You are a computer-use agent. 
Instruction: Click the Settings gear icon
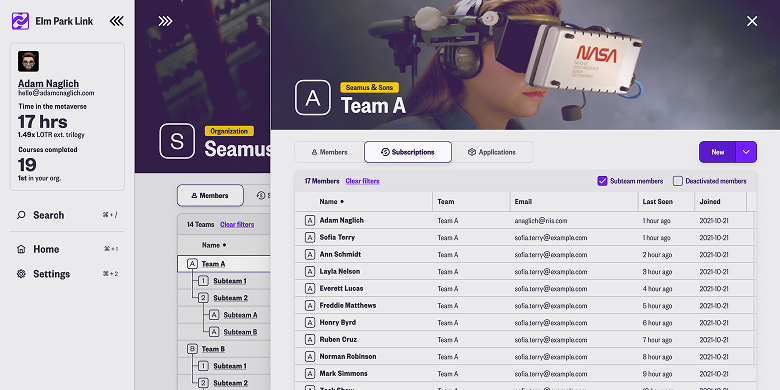point(21,274)
